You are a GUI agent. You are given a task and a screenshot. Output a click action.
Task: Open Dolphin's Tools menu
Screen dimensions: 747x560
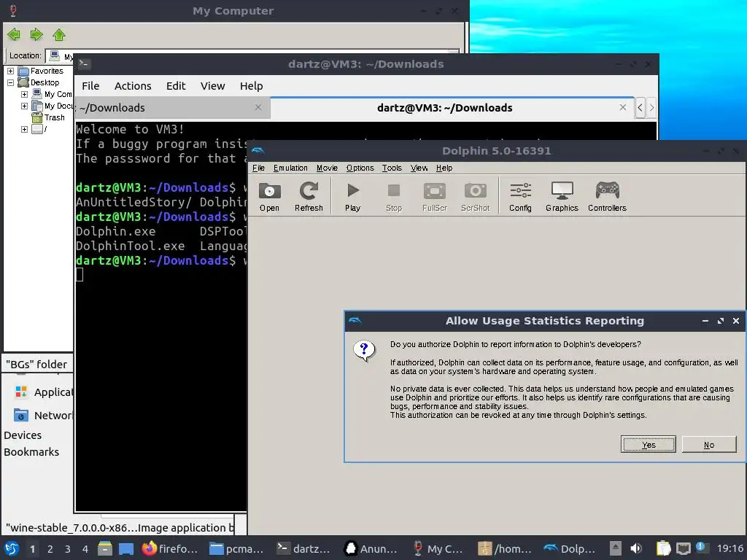click(x=392, y=168)
